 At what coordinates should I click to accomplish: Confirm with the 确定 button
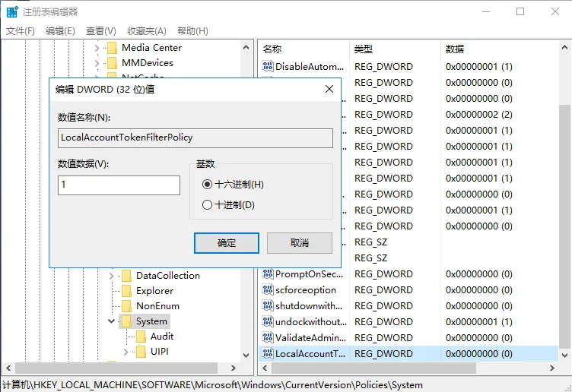click(227, 243)
